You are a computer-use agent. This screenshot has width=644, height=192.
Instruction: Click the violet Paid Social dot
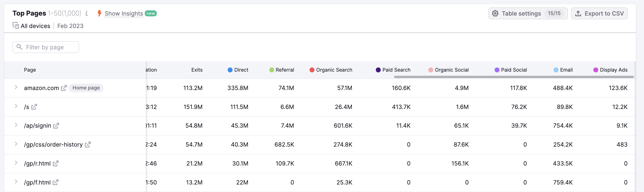(x=497, y=70)
